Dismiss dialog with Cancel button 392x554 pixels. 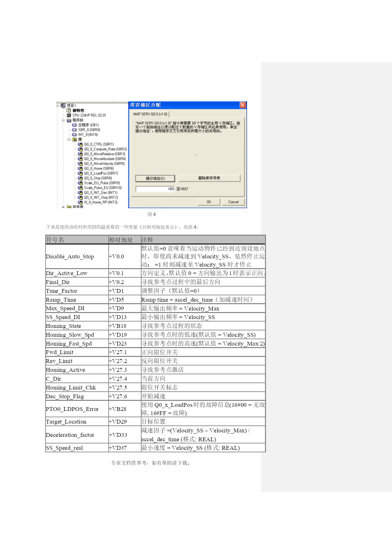click(x=233, y=202)
